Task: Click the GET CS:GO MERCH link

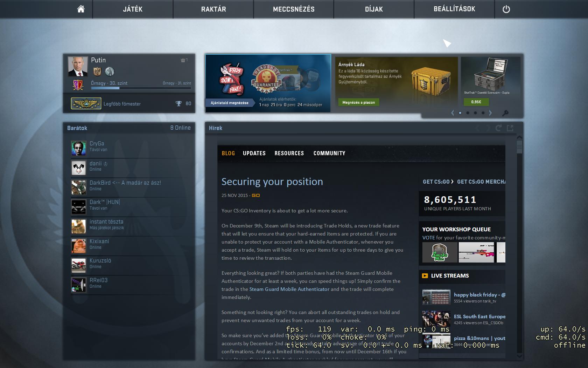Action: pyautogui.click(x=481, y=182)
